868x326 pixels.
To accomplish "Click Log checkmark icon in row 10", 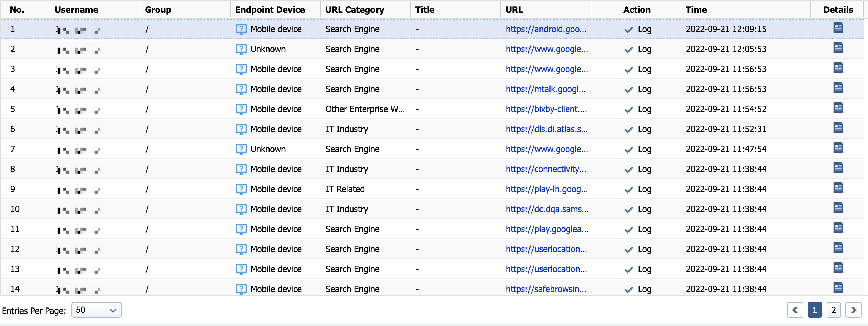I will (628, 210).
